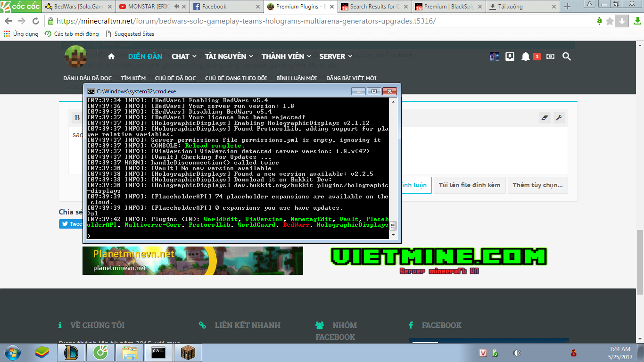Open CHỦ ĐỀ ĐÃ ĐỌC link

tap(175, 78)
